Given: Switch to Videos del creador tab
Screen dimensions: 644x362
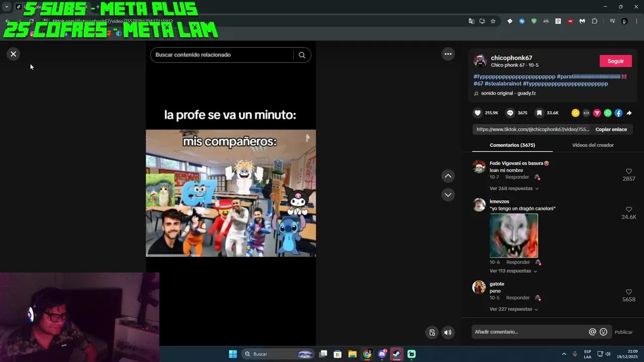Looking at the screenshot, I should coord(593,145).
